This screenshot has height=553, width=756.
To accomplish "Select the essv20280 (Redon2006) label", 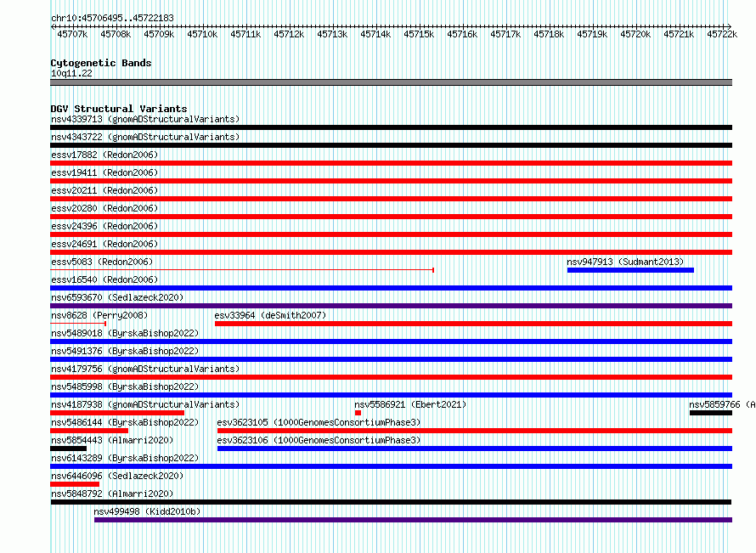I will click(x=104, y=208).
